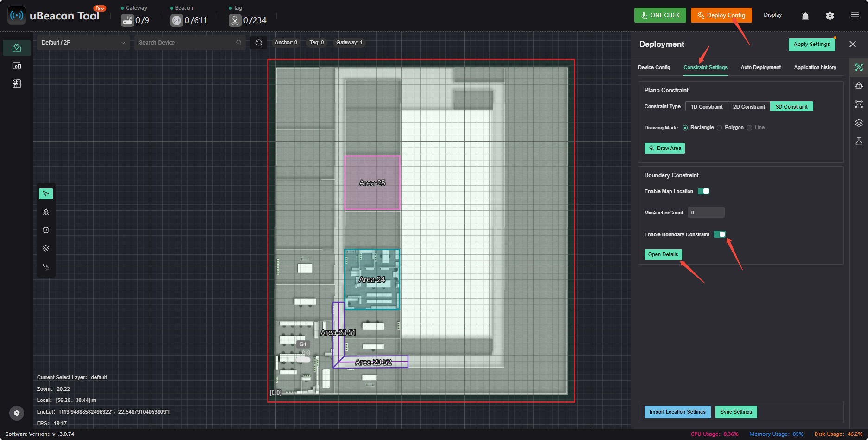This screenshot has height=440, width=868.
Task: Open the hamburger menu in top right
Action: (x=855, y=16)
